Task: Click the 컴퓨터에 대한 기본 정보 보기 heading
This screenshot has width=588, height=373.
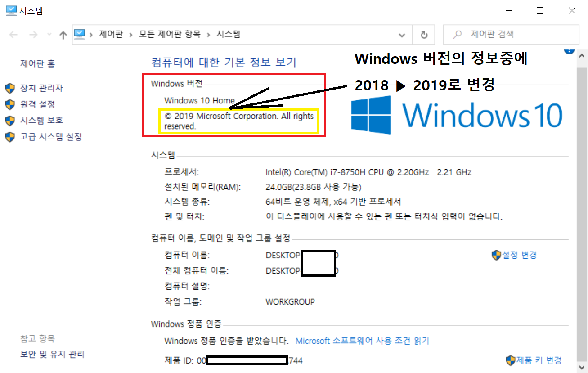Action: point(224,62)
